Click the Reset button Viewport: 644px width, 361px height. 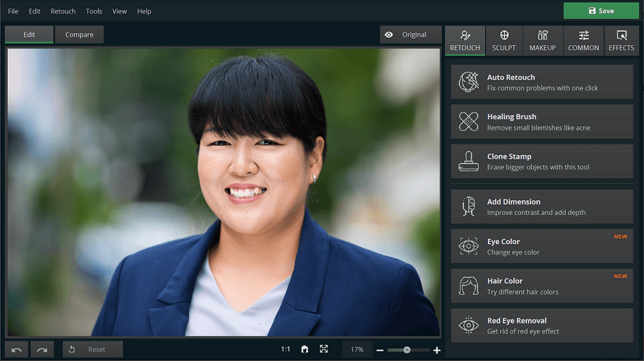pos(92,350)
